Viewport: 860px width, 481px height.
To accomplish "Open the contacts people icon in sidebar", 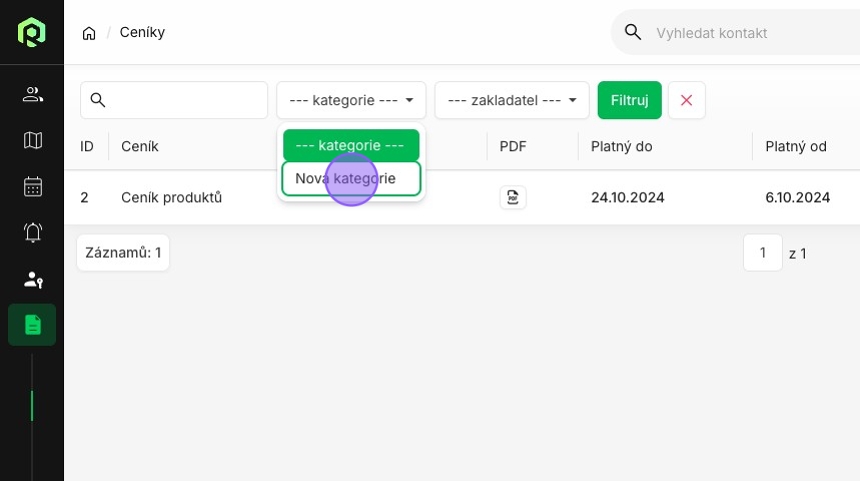I will coord(32,94).
